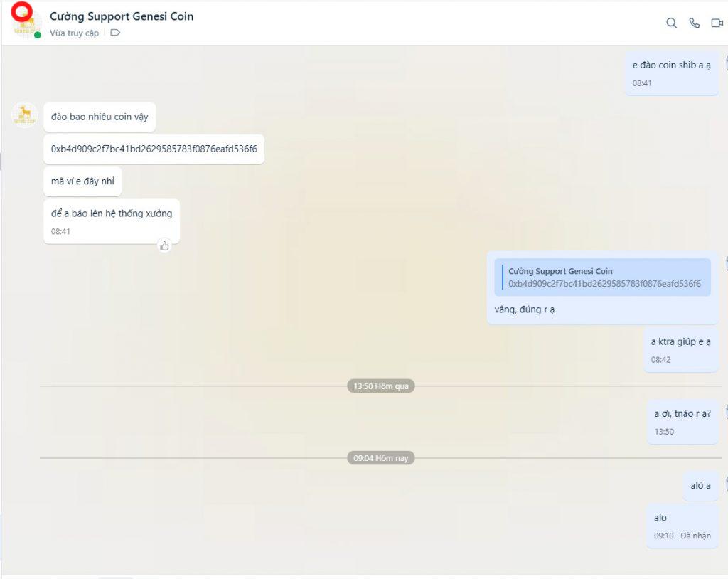Open profile via Cường Support Genesi Coin title
Image resolution: width=728 pixels, height=579 pixels.
122,16
